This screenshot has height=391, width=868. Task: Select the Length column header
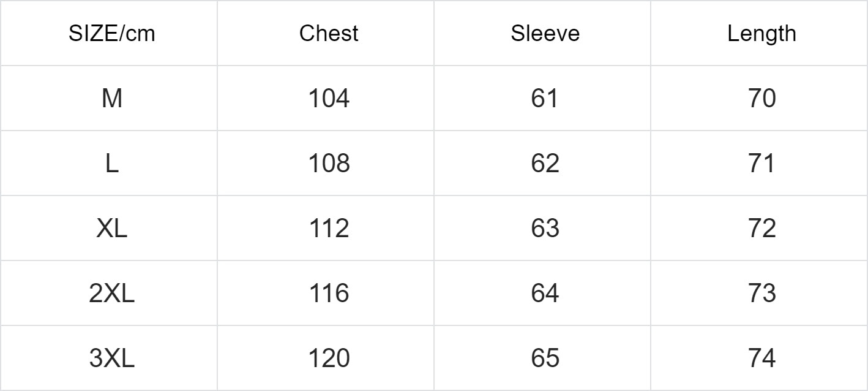tap(761, 34)
